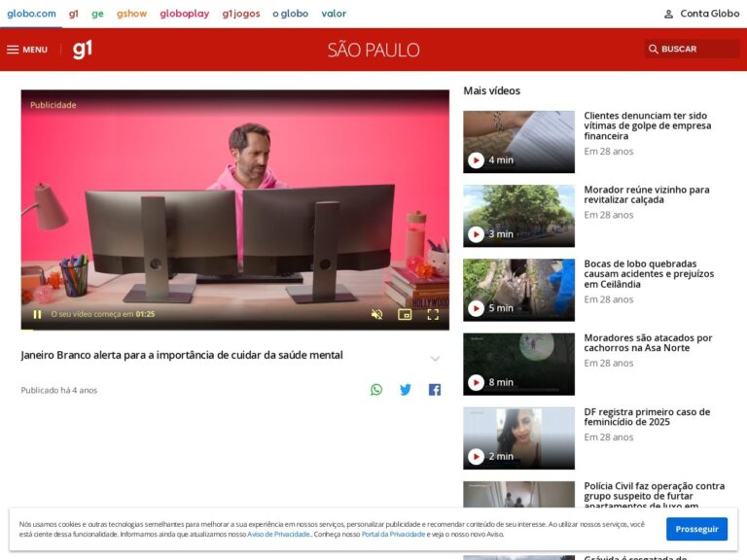Click the video progress bar
This screenshot has height=560, width=747.
234,329
